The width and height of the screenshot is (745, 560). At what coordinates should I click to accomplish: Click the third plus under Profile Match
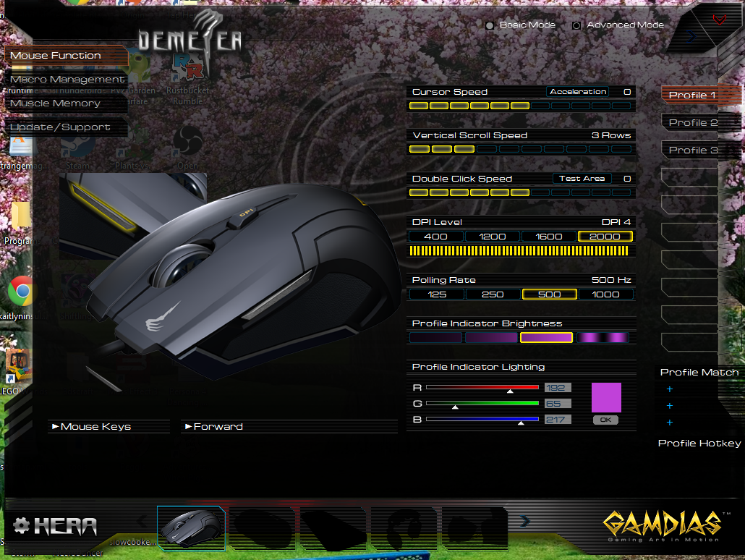point(670,423)
